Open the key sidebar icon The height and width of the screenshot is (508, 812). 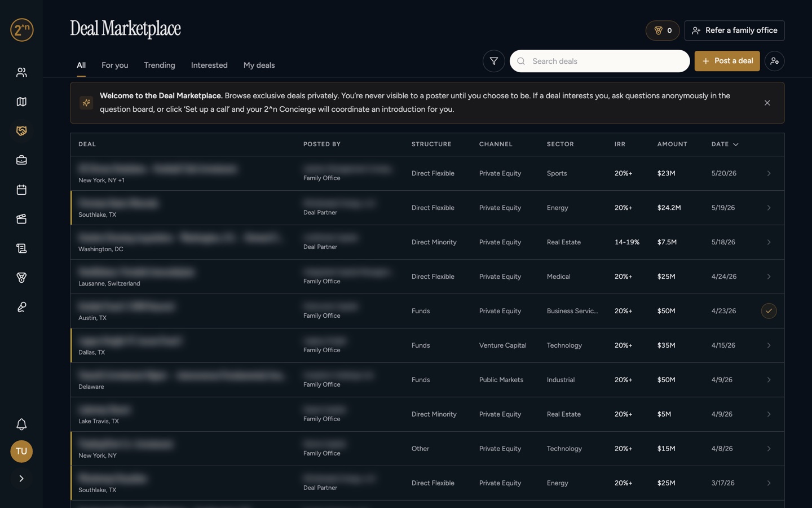click(x=21, y=307)
